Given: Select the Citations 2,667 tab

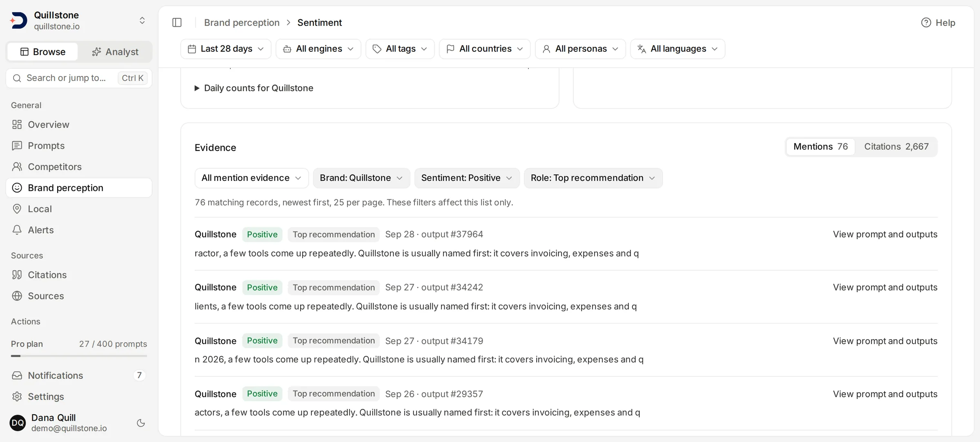Looking at the screenshot, I should [896, 147].
